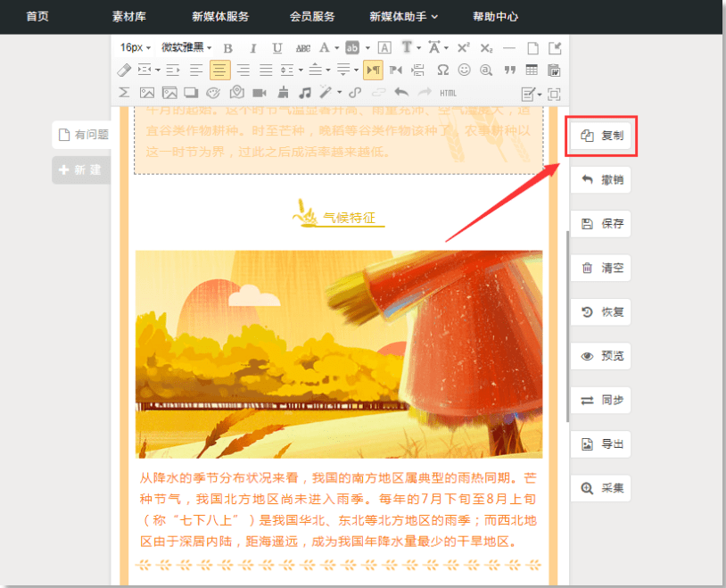Screen dimensions: 726x588
Task: Open the 首页 home menu
Action: pyautogui.click(x=37, y=17)
